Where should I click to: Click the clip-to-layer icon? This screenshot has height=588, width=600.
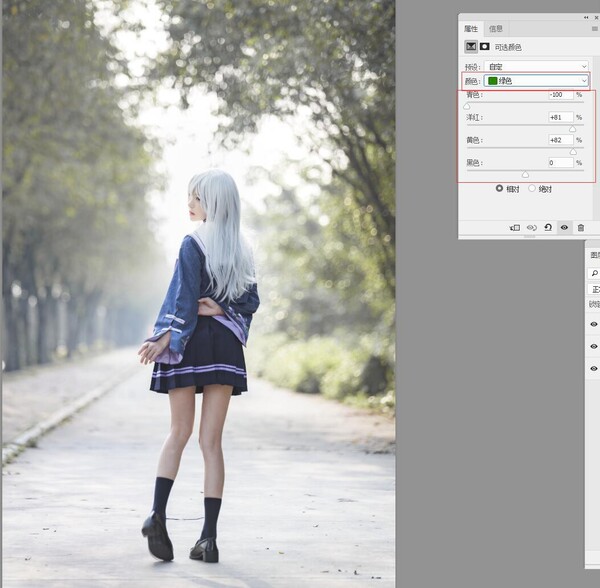pyautogui.click(x=515, y=228)
